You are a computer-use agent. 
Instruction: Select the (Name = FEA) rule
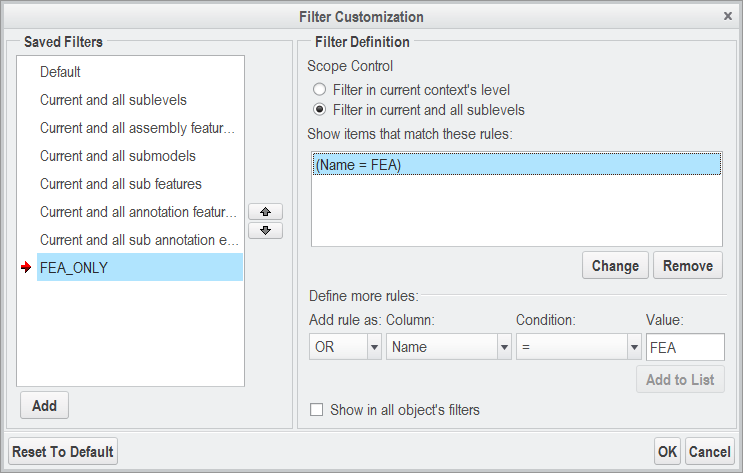pyautogui.click(x=516, y=166)
